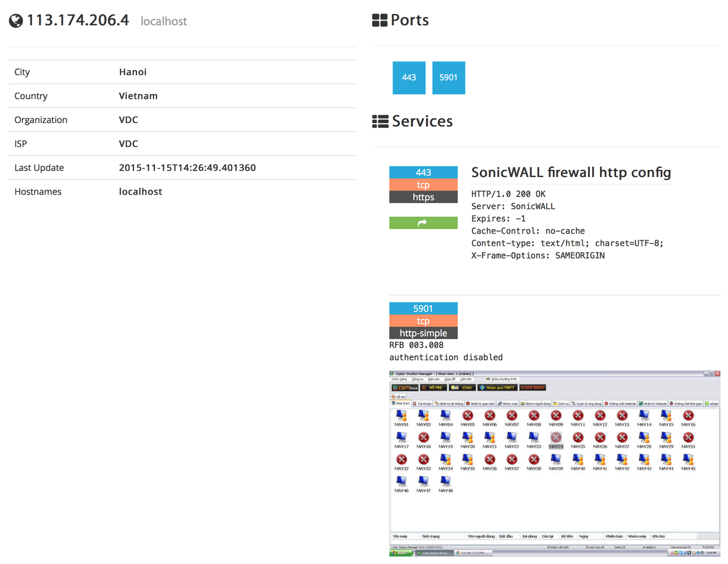The image size is (728, 564).
Task: Click the disconnected MAY31 station icon
Action: click(x=688, y=437)
